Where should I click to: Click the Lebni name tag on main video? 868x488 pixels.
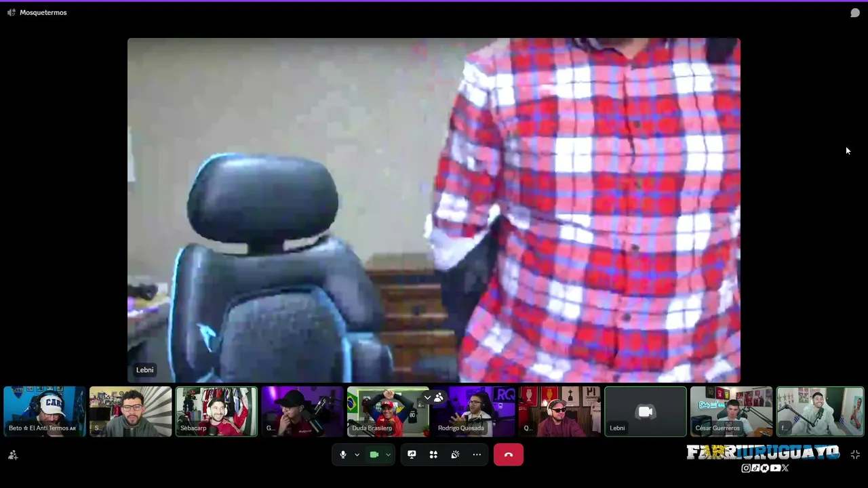145,370
